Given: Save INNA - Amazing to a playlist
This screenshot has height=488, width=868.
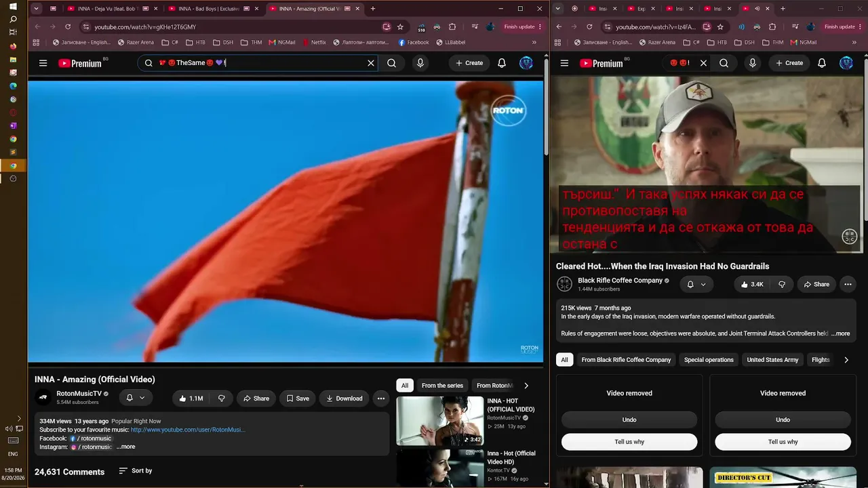Looking at the screenshot, I should (297, 399).
